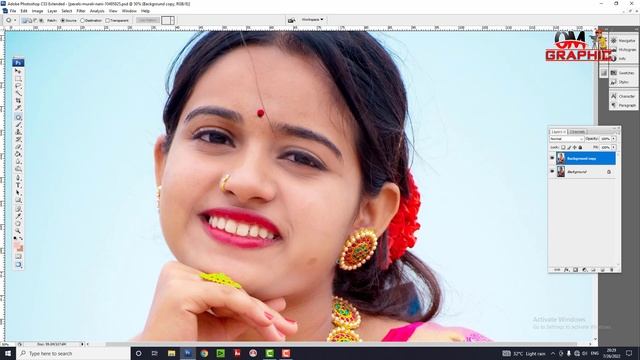Switch to the Channels tab
Viewport: 640px width, 360px height.
point(577,132)
